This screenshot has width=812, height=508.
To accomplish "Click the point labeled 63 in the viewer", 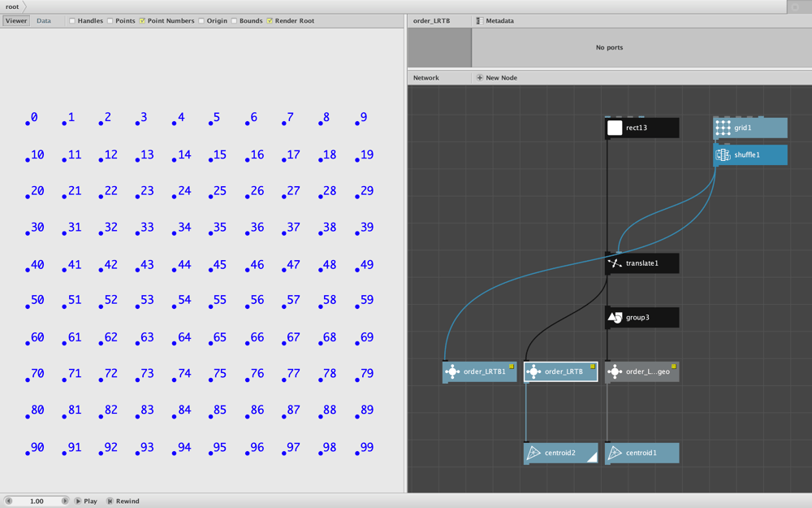I will pyautogui.click(x=137, y=343).
